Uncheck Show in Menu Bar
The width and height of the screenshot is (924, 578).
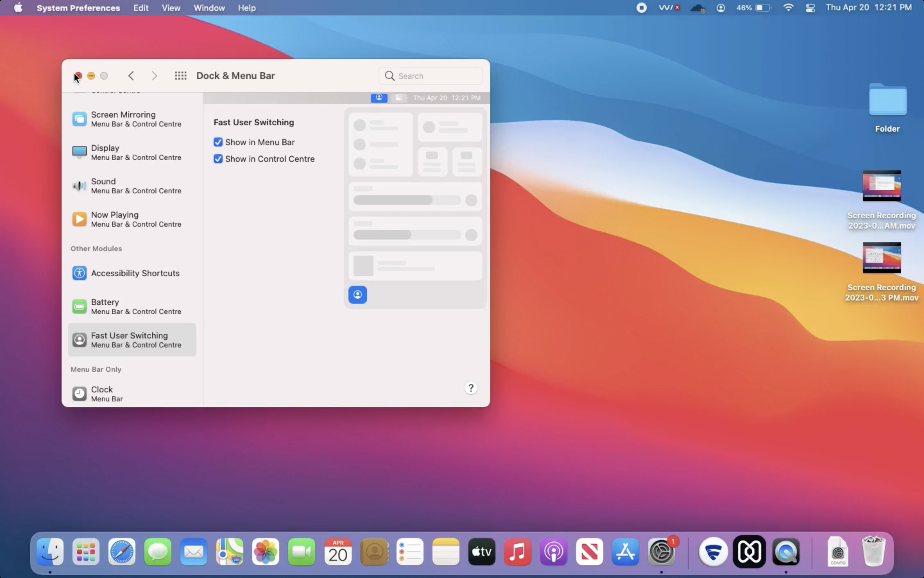pos(218,142)
